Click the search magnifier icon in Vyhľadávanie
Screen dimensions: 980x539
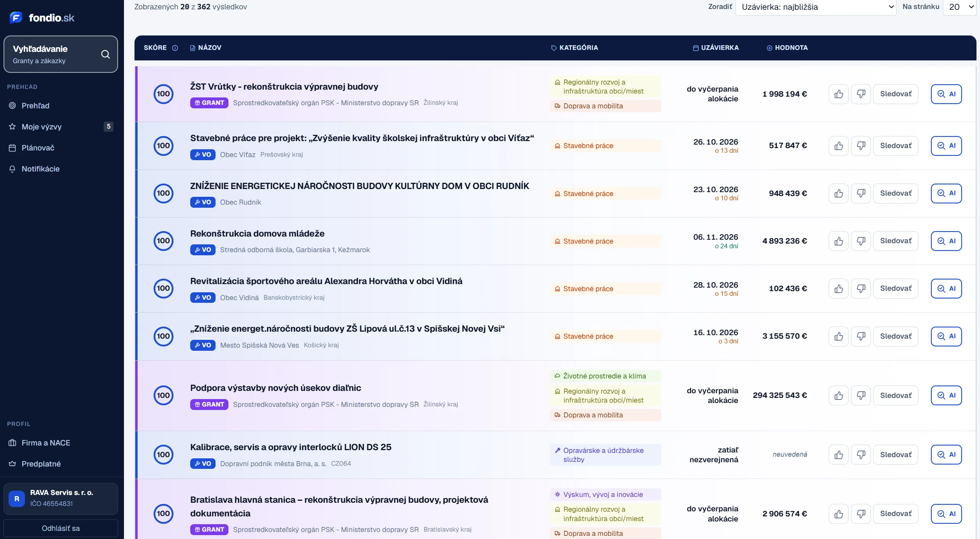(105, 54)
